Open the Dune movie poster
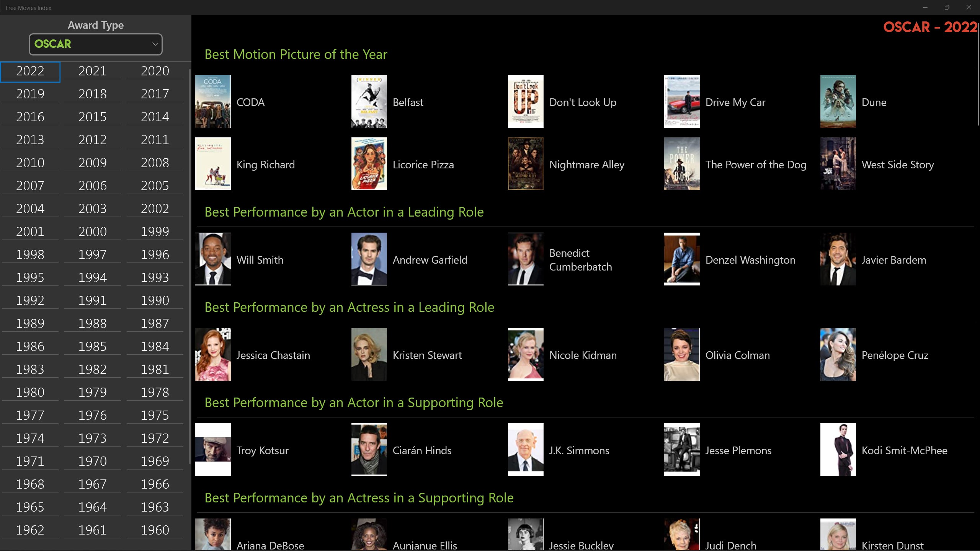The height and width of the screenshot is (551, 980). (x=838, y=101)
